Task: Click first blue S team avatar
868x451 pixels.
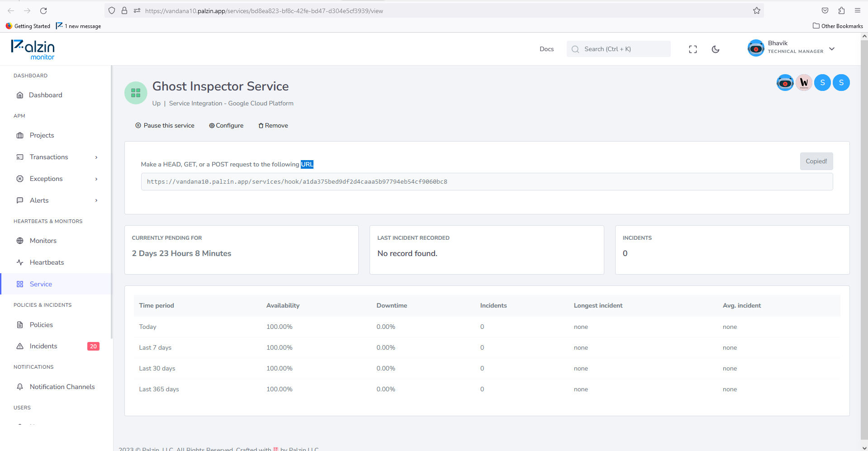Action: (822, 83)
